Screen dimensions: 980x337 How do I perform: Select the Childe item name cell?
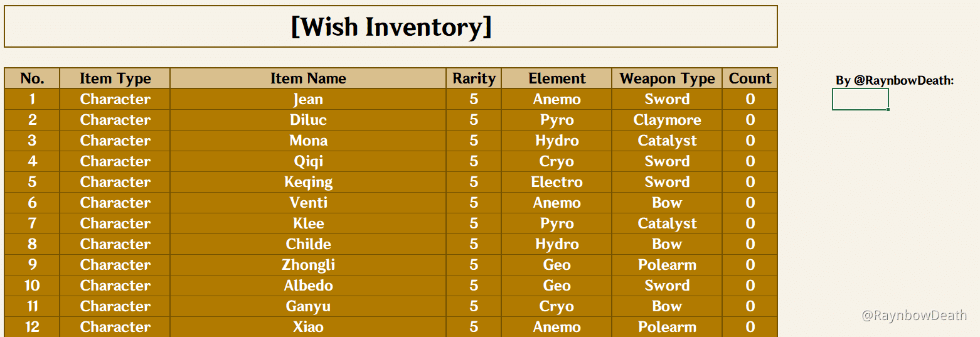point(308,244)
